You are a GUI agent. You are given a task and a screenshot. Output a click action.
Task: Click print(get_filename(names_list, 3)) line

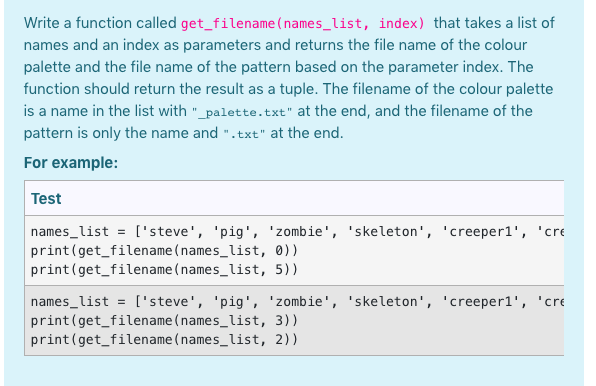click(x=164, y=321)
